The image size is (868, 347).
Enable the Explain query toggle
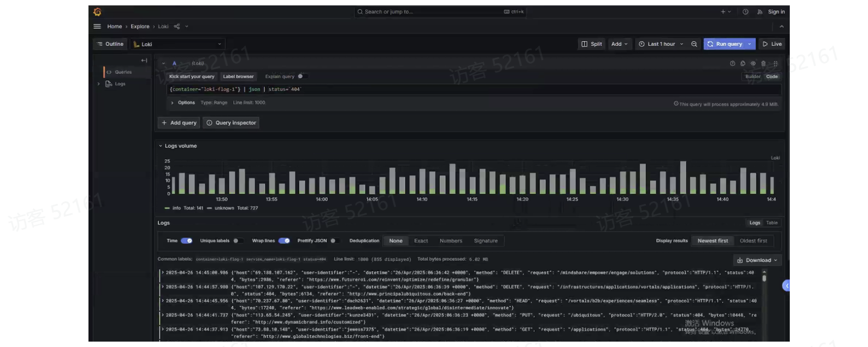tap(302, 77)
